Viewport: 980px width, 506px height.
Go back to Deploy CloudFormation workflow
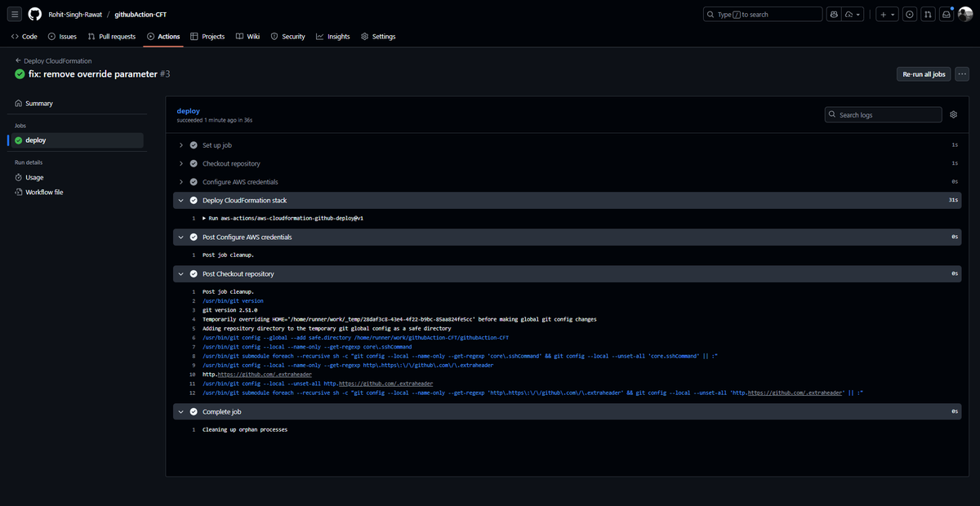pyautogui.click(x=53, y=60)
